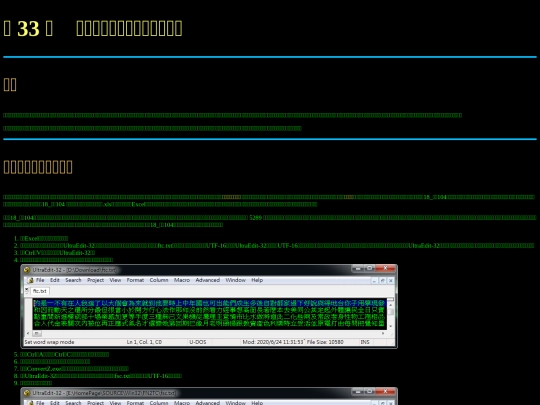Click the highlighted first line of Chinese text in editor

(209, 303)
